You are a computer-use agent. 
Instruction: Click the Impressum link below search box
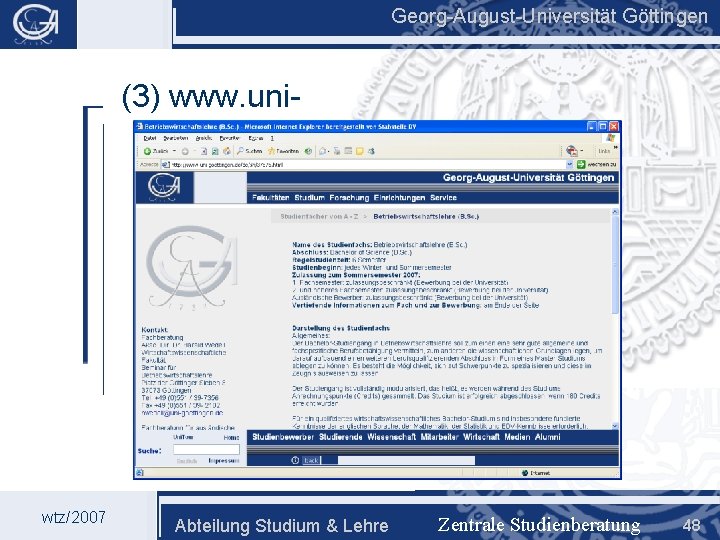pyautogui.click(x=224, y=461)
